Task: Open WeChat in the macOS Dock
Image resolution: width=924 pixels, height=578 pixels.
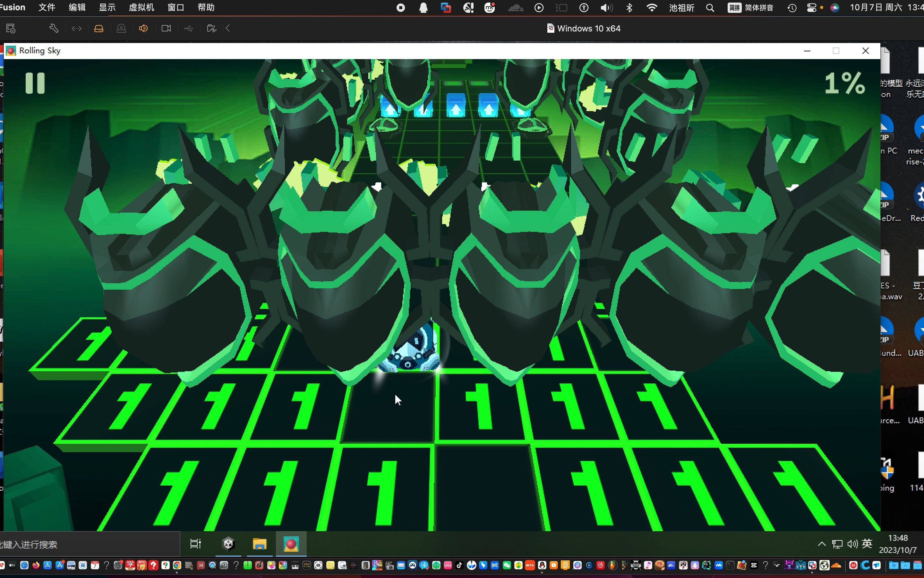Action: pos(506,565)
